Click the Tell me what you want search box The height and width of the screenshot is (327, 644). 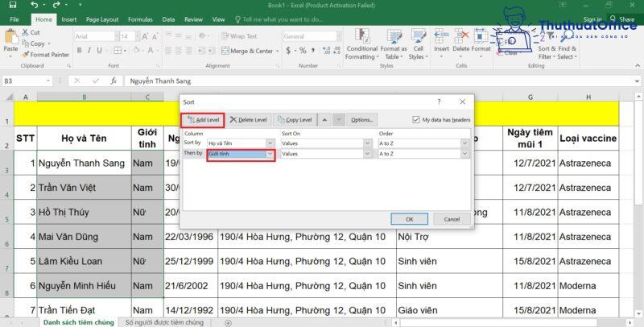(x=279, y=19)
